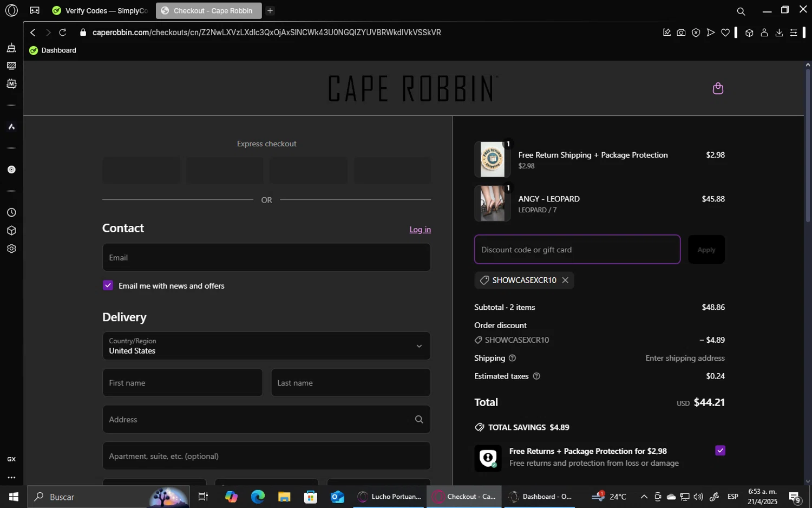Viewport: 812px width, 508px height.
Task: Show hidden system tray icons
Action: 644,497
